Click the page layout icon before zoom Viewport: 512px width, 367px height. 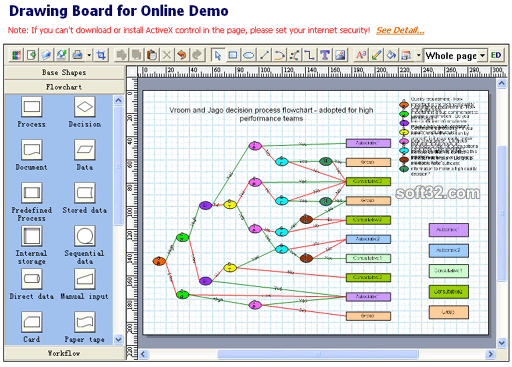[x=406, y=55]
